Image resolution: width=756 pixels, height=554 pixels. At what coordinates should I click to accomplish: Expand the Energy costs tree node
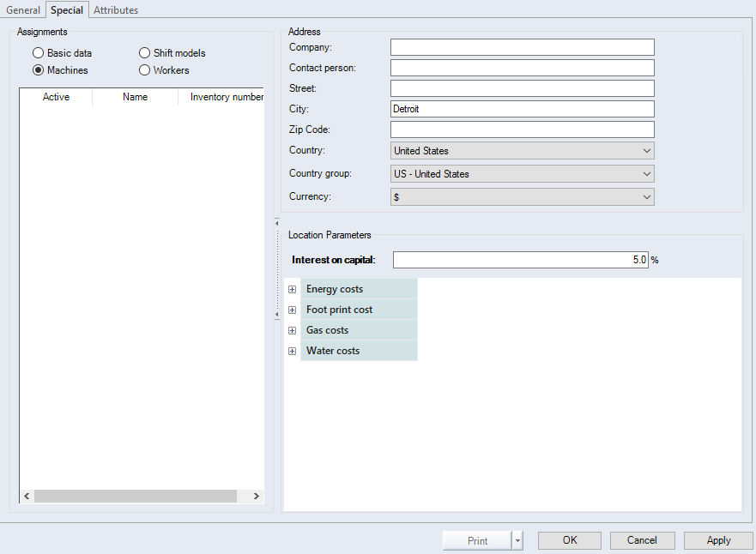click(x=293, y=290)
